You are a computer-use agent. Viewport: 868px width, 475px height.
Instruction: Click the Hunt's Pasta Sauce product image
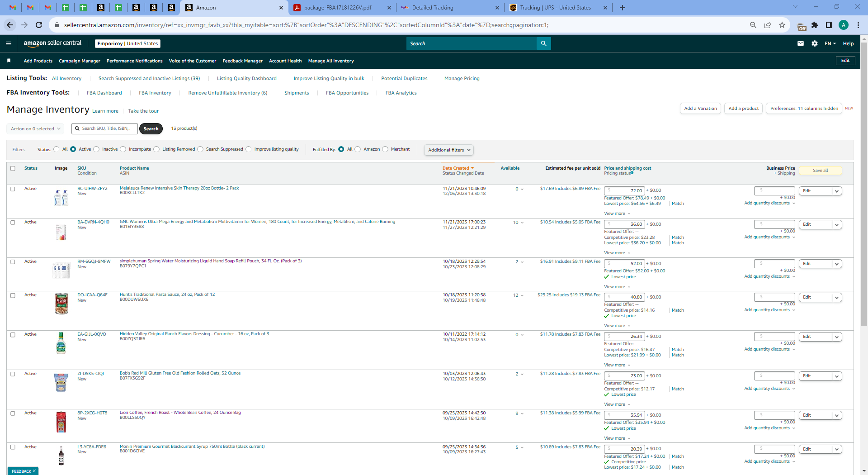click(x=61, y=304)
